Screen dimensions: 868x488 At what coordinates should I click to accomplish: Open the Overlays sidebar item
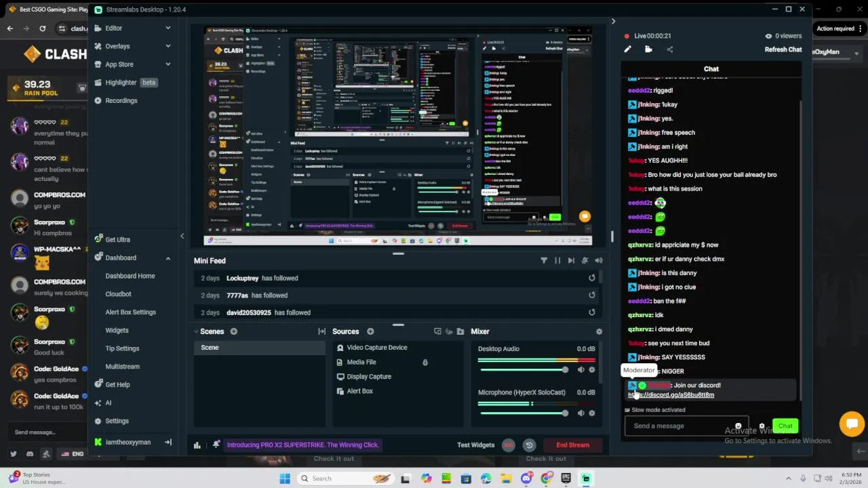pos(117,46)
